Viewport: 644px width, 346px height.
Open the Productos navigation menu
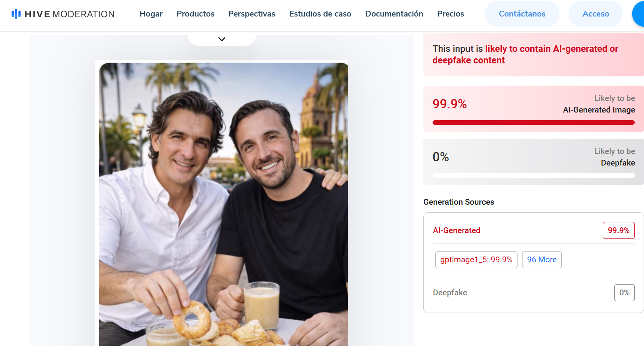[x=195, y=14]
